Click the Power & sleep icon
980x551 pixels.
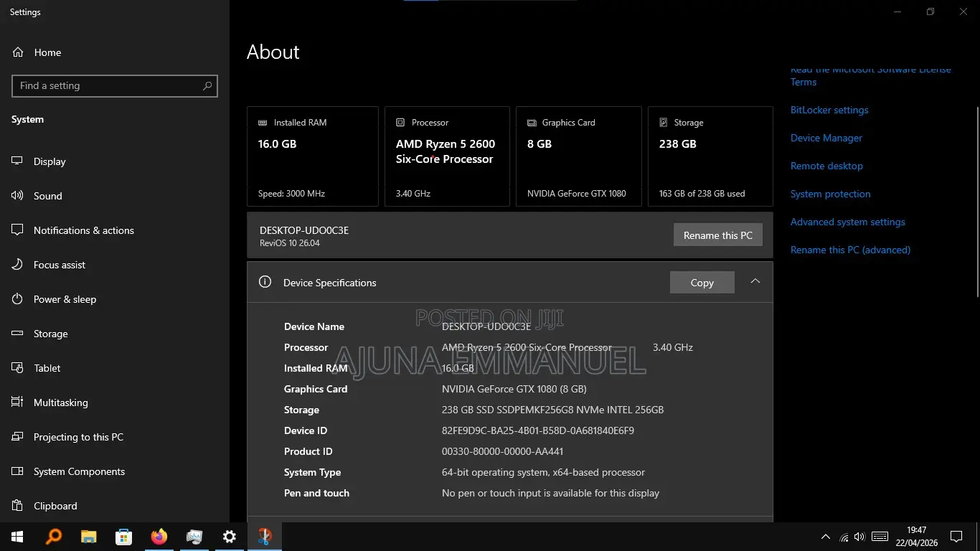18,299
